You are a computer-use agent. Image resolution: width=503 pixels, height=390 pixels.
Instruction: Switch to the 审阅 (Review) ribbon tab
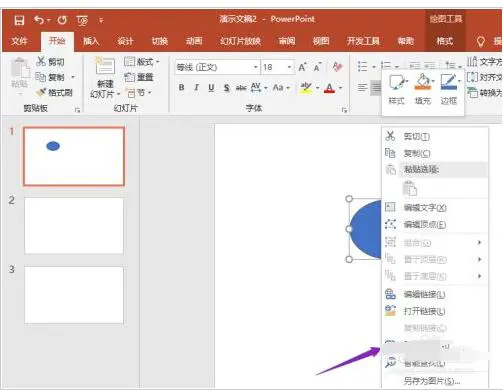point(287,41)
